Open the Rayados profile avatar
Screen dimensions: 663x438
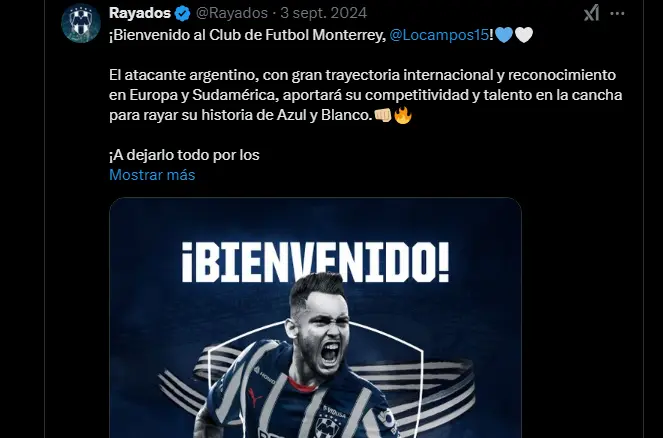tap(81, 23)
